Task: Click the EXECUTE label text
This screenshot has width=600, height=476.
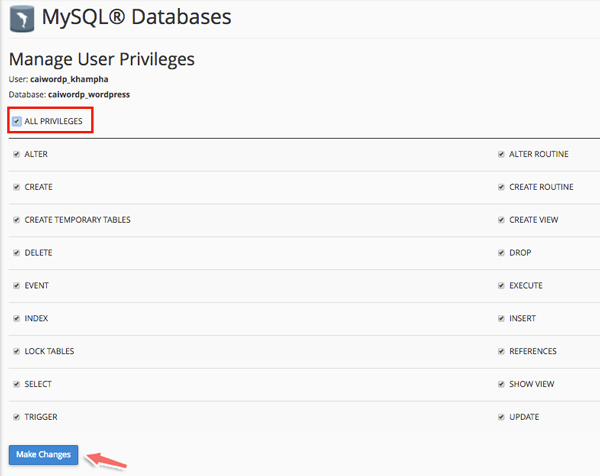Action: click(526, 286)
